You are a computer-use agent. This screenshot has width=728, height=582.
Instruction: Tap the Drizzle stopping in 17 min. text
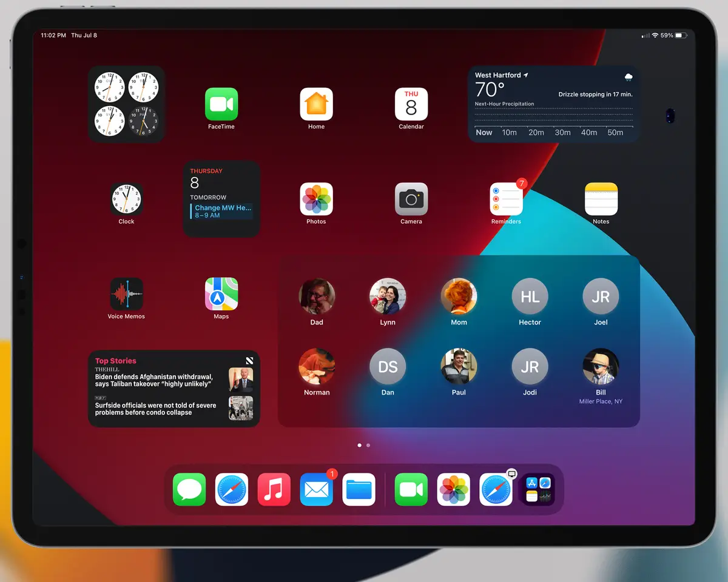point(595,95)
